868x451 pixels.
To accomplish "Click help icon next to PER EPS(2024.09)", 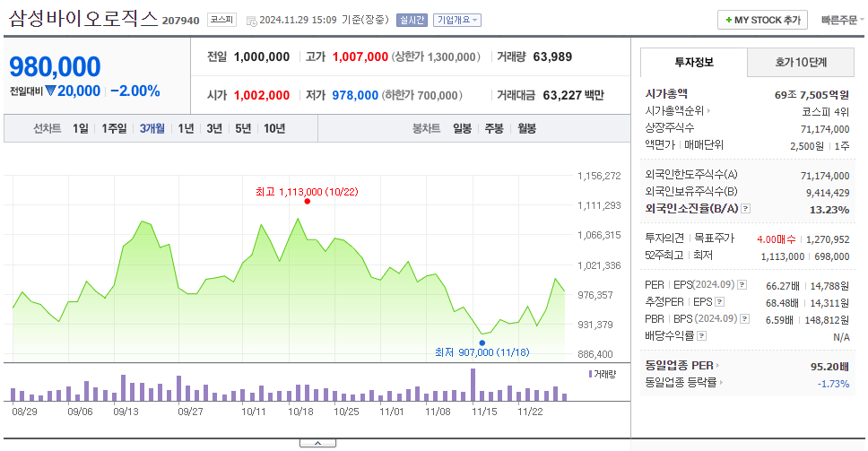I will click(742, 285).
